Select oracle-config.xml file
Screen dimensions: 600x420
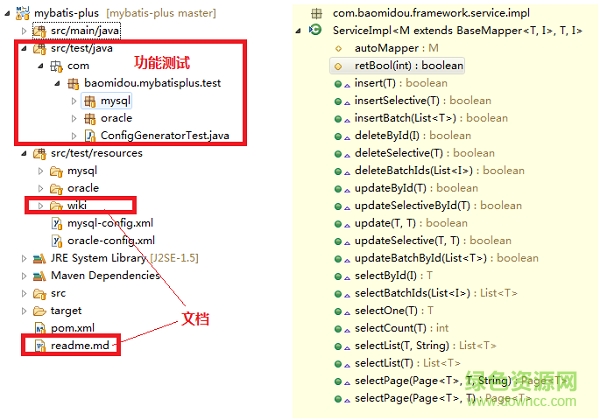coord(111,241)
